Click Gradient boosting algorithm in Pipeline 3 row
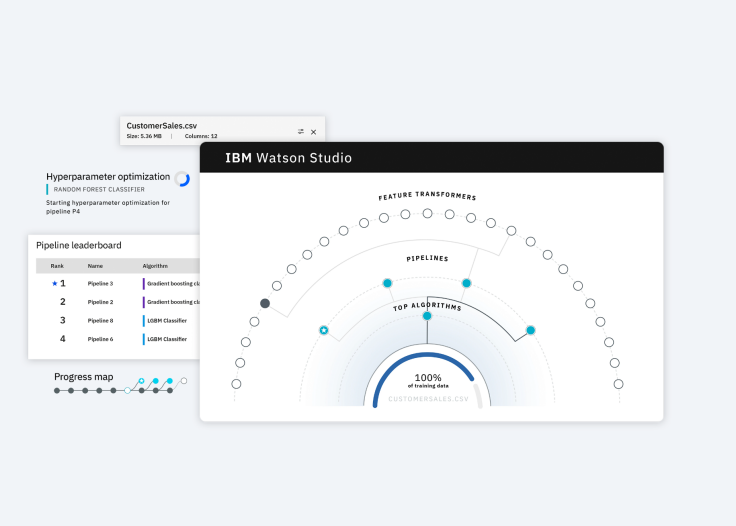Screen dimensions: 736x526 [173, 283]
